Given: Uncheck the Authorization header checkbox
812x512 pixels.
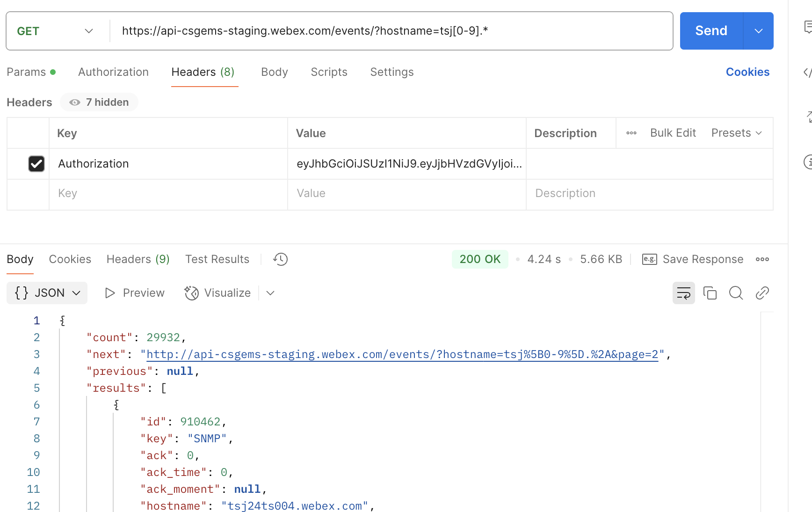Looking at the screenshot, I should click(x=36, y=164).
